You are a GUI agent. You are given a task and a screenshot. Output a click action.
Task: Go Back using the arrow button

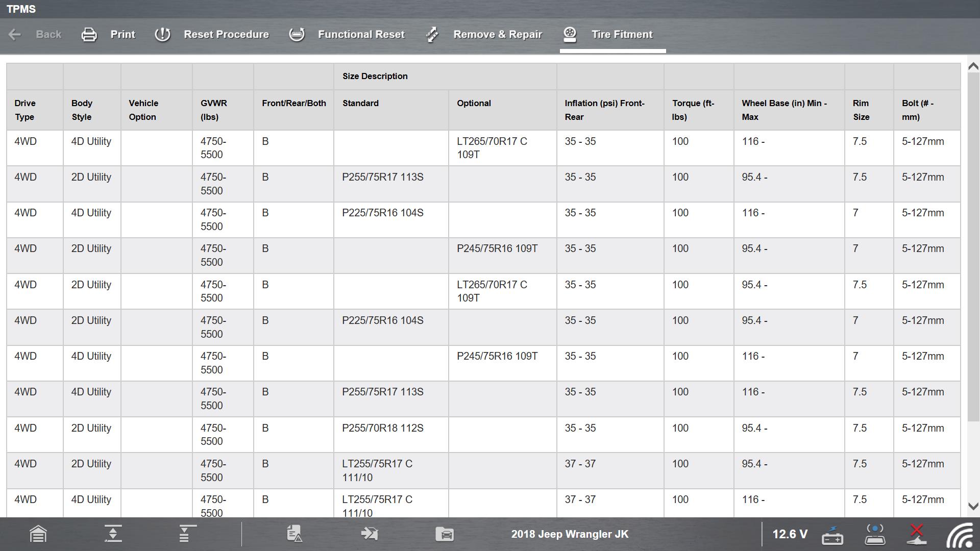click(15, 35)
